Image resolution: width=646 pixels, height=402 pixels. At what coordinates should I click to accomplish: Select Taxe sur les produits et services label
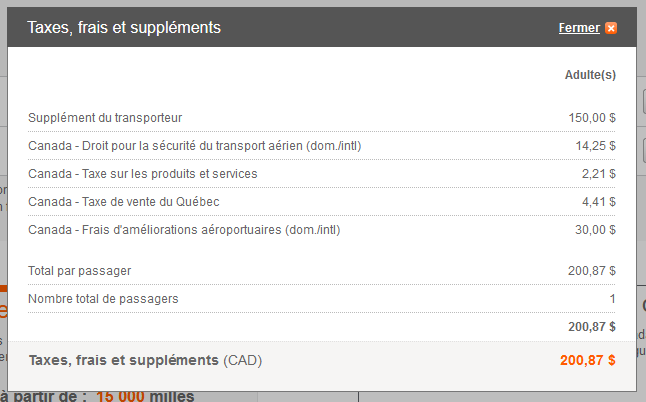point(143,174)
